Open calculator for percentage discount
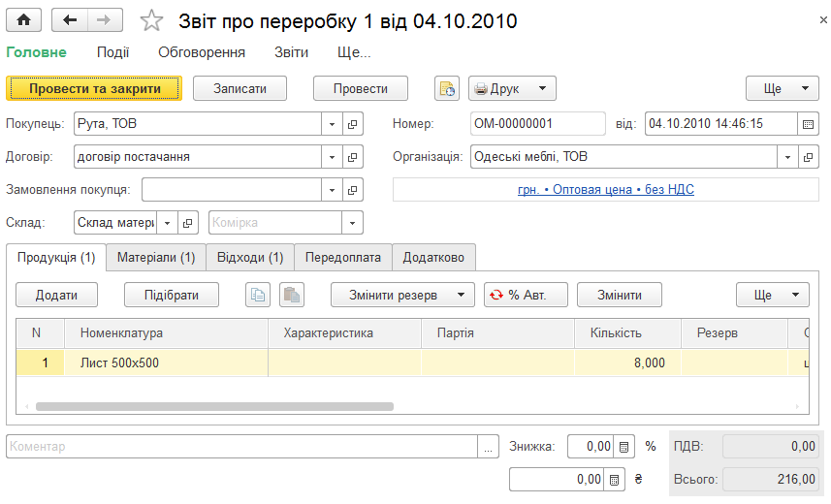Screen dimensions: 831x504 click(x=623, y=447)
